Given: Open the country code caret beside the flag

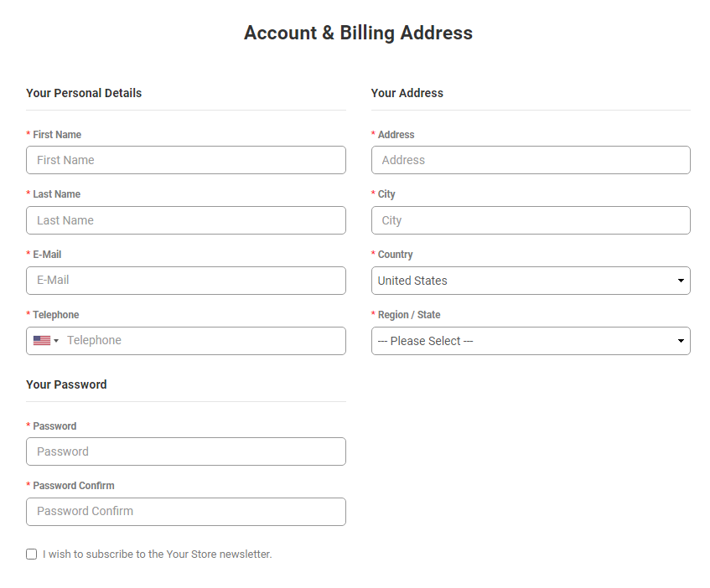Looking at the screenshot, I should point(56,341).
